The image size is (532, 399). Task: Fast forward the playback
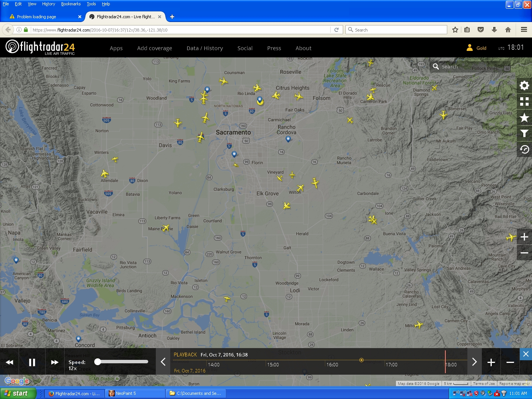(55, 362)
